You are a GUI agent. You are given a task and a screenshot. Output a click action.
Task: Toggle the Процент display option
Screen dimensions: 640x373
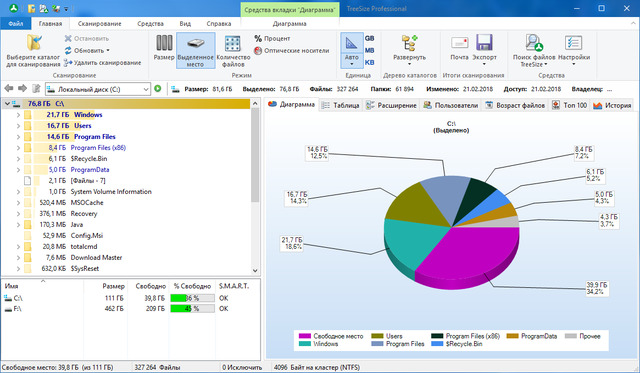pos(272,38)
